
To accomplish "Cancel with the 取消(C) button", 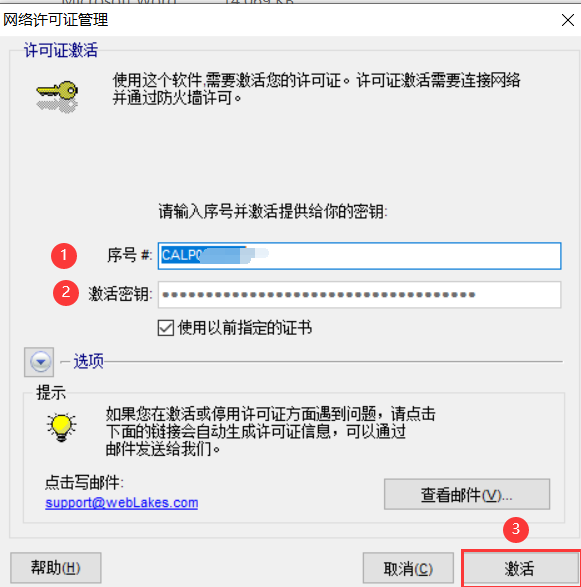I will [408, 569].
